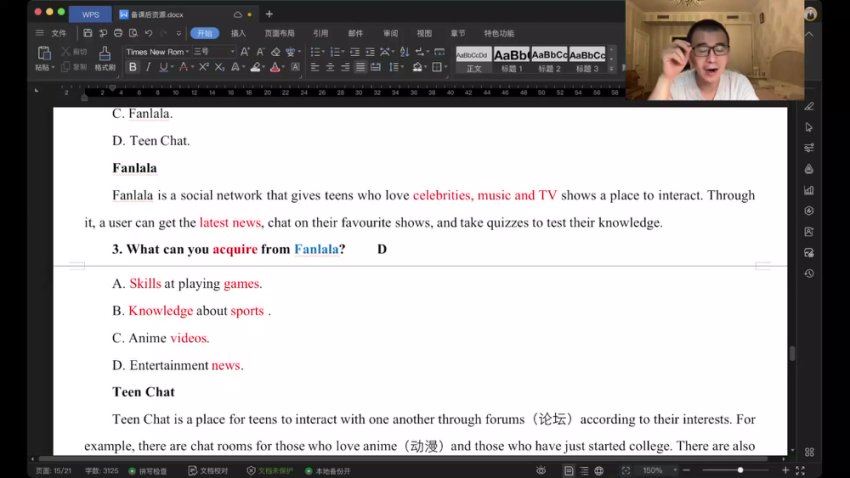Align text right

[x=345, y=67]
